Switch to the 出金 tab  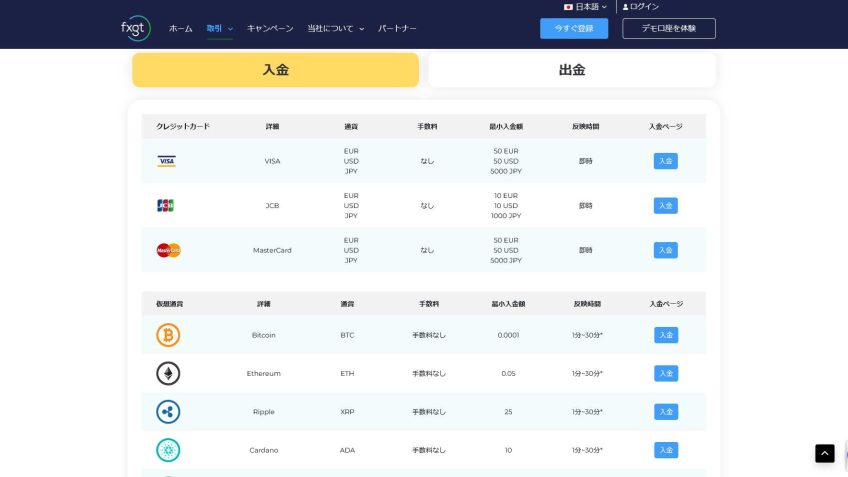click(572, 70)
